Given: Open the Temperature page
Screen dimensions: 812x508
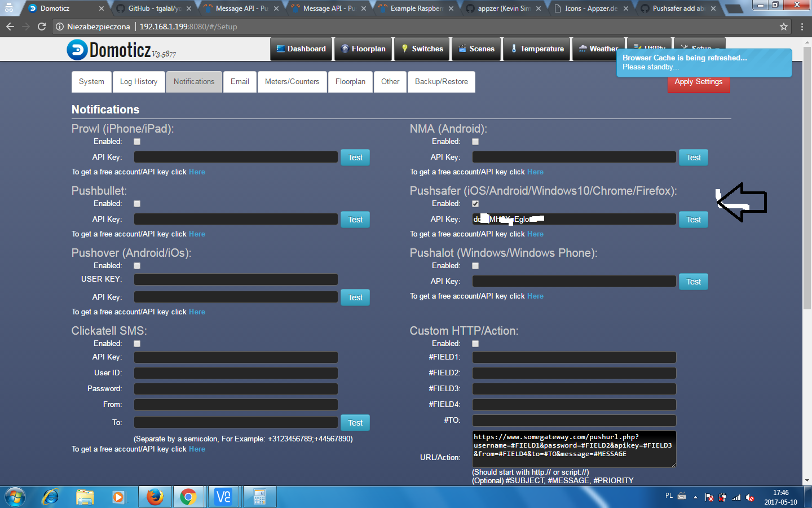Looking at the screenshot, I should (537, 49).
